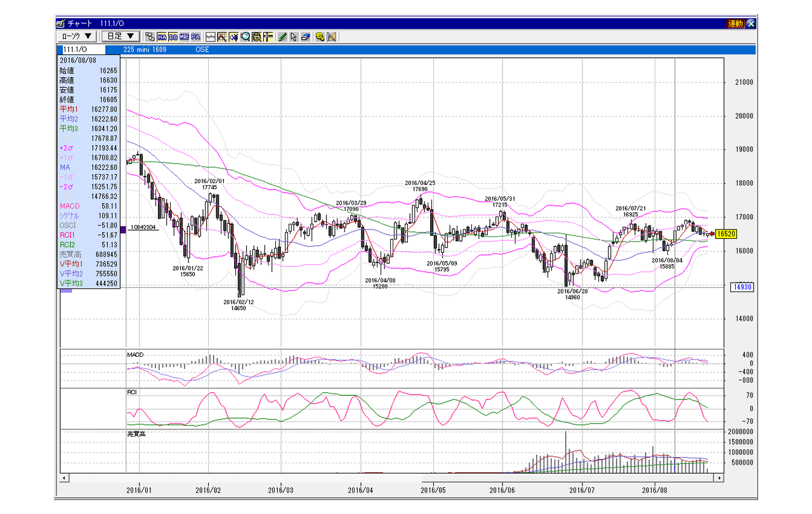Click the RCI2 51.13 row
812x514 pixels.
pos(88,245)
